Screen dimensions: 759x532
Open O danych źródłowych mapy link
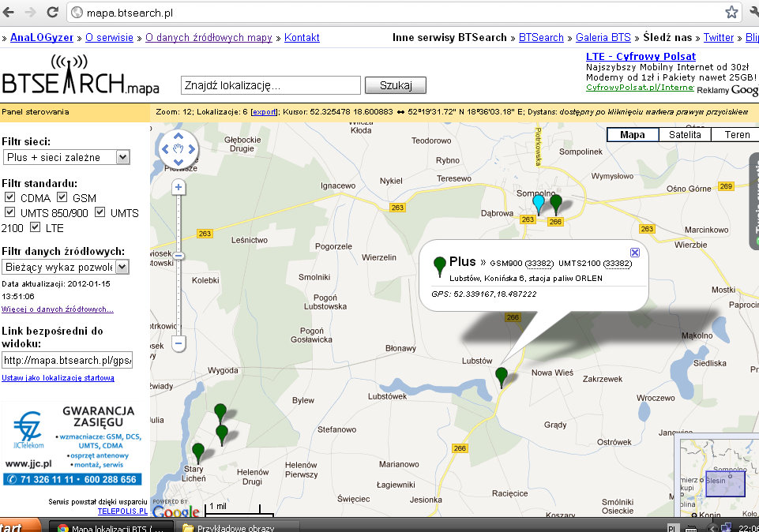point(209,37)
